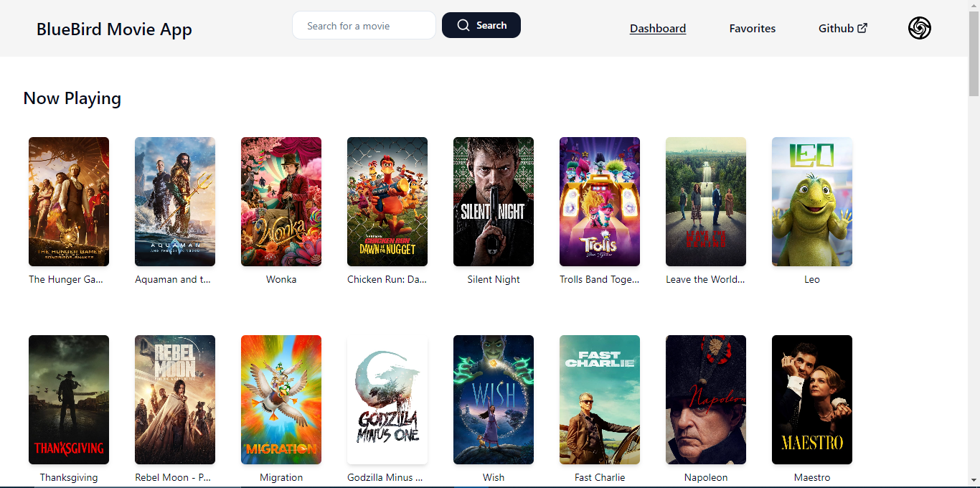Screen dimensions: 980x488
Task: Click the Search button
Action: tap(481, 25)
